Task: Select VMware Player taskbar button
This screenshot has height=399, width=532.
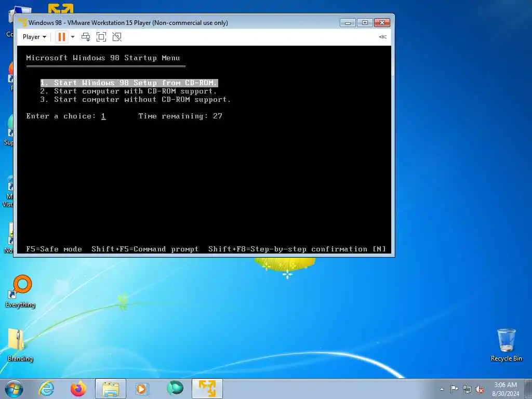Action: click(207, 389)
